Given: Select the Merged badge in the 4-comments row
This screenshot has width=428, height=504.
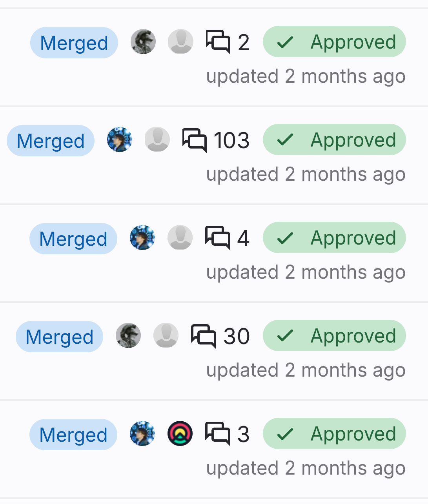Looking at the screenshot, I should (73, 239).
